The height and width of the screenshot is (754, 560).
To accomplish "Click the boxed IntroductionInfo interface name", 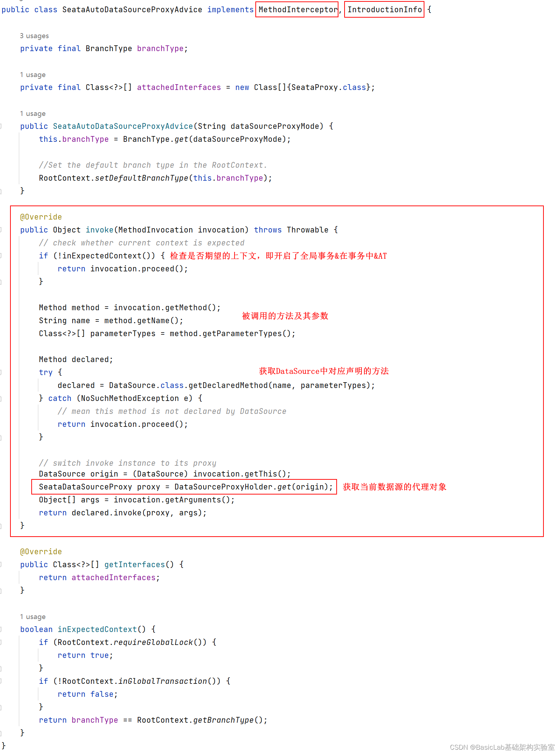I will (x=384, y=10).
